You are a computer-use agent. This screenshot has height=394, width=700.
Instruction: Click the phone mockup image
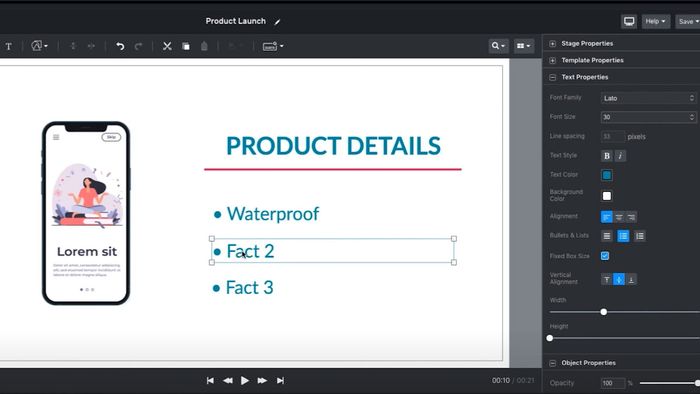[86, 213]
